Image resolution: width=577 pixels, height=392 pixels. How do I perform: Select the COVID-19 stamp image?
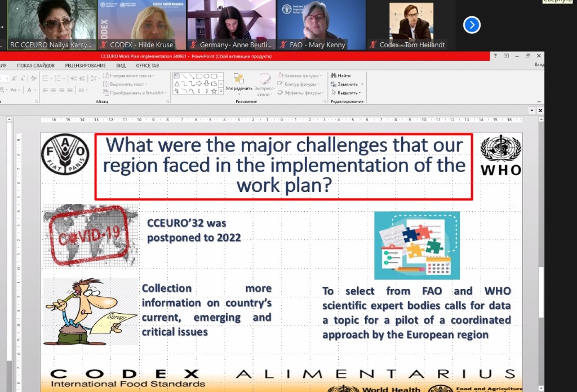click(91, 235)
